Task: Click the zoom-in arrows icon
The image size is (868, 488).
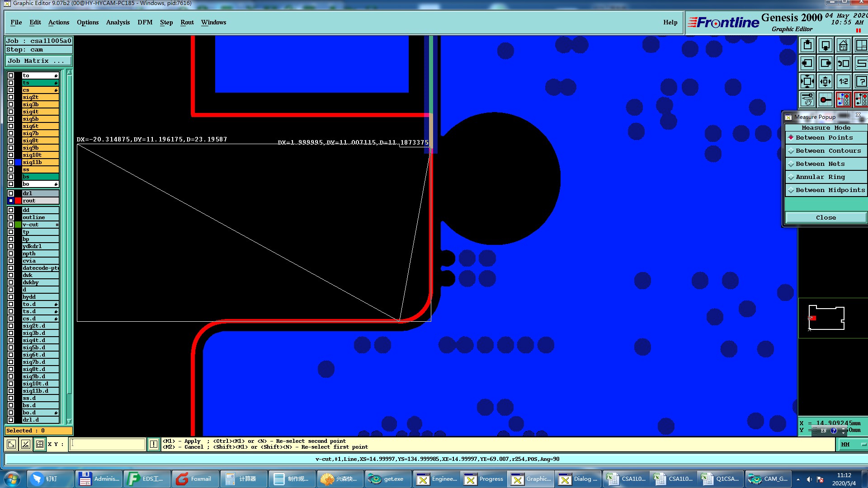Action: pos(807,82)
